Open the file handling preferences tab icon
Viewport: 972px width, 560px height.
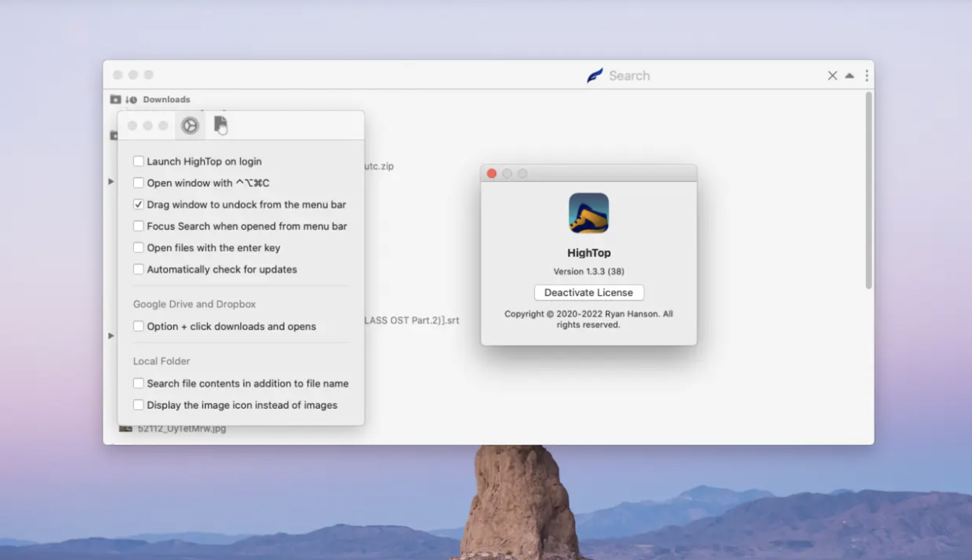pos(220,125)
